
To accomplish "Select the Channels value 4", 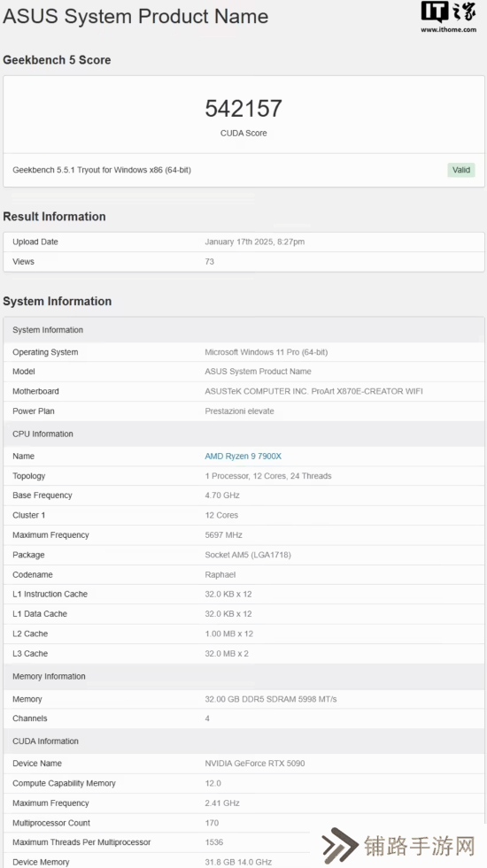I will (208, 718).
